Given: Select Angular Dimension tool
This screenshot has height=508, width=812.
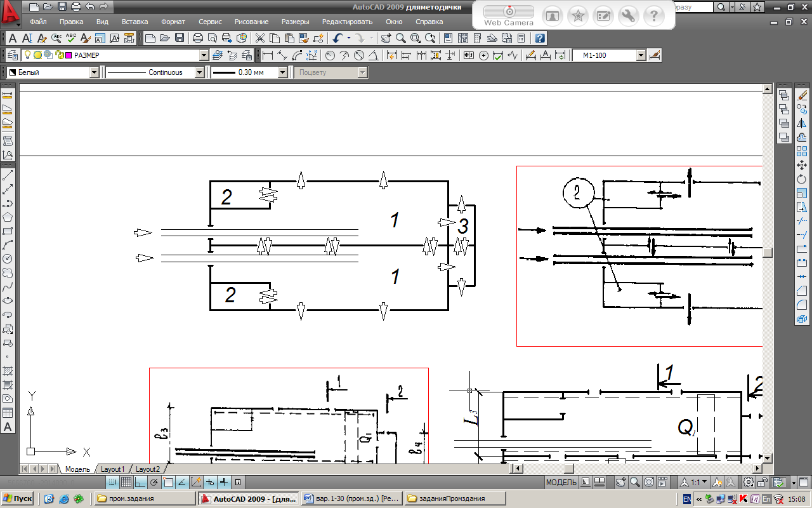Looking at the screenshot, I should tap(374, 55).
